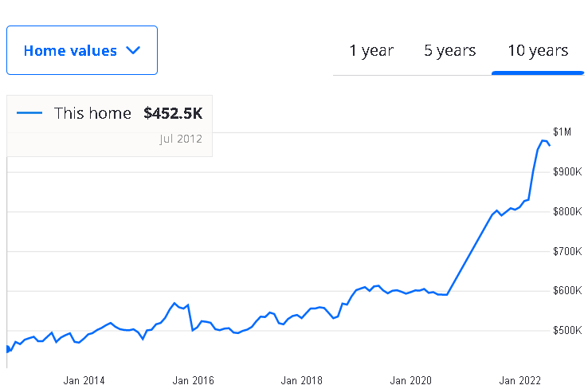
Task: Click the $800K y-axis label
Action: (x=567, y=211)
